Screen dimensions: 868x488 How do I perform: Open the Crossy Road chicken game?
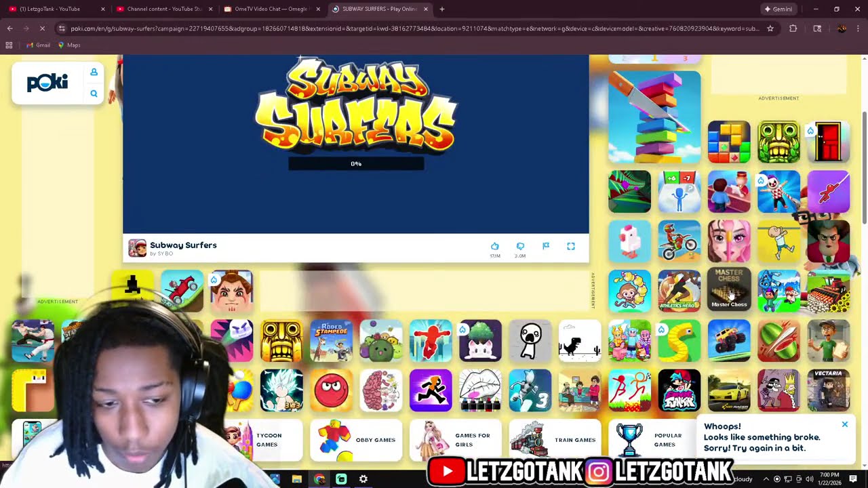point(630,241)
